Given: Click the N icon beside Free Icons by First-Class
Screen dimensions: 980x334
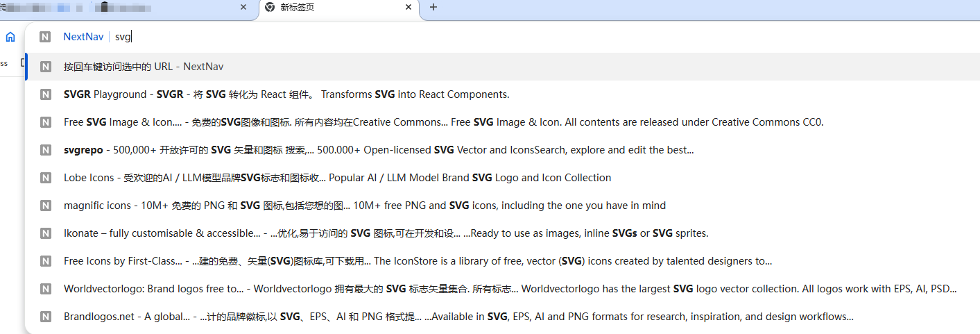Looking at the screenshot, I should coord(45,261).
